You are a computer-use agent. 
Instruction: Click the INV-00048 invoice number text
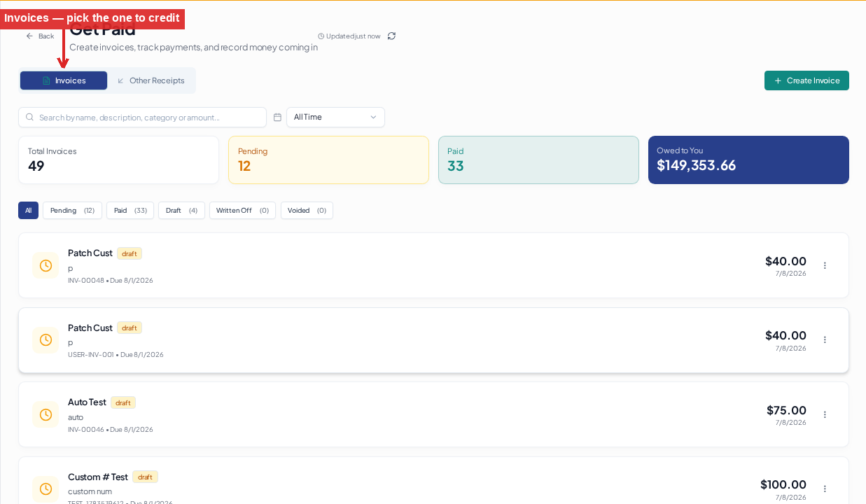point(86,280)
